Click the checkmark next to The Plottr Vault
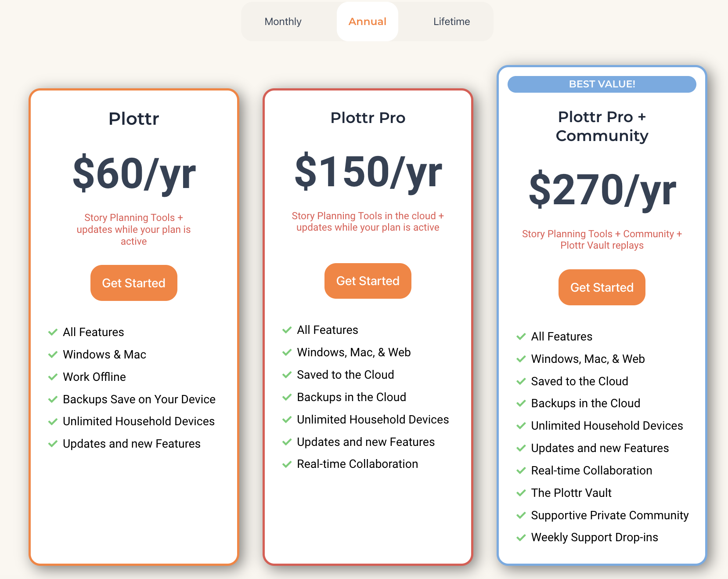The image size is (728, 579). click(x=522, y=492)
